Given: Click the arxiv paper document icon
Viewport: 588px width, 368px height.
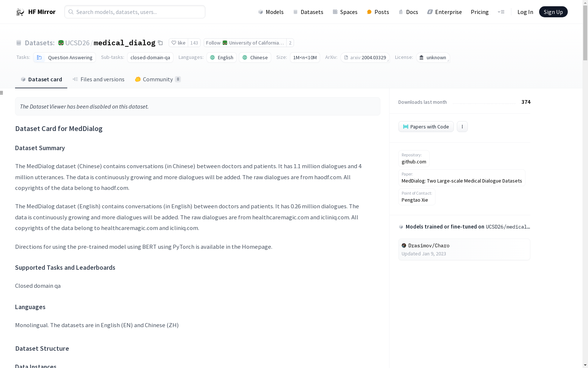Looking at the screenshot, I should point(346,57).
